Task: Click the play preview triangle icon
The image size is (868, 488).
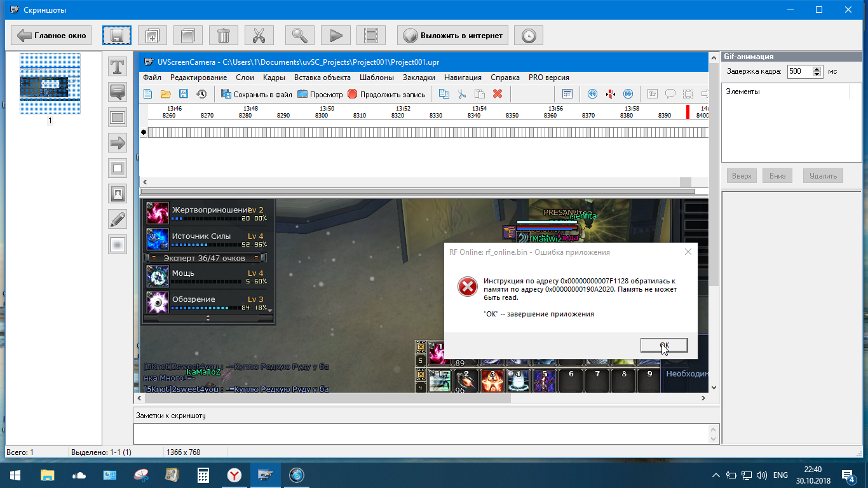Action: pos(336,36)
